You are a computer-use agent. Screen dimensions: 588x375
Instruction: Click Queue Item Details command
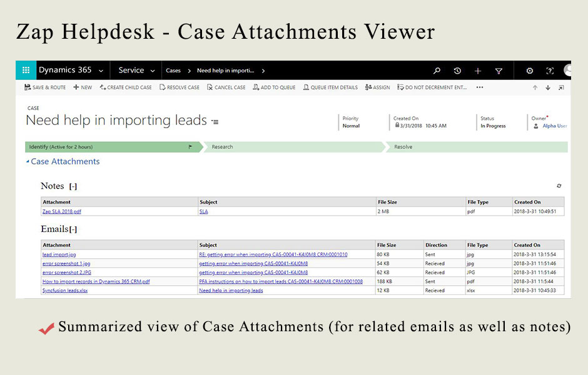coord(330,87)
